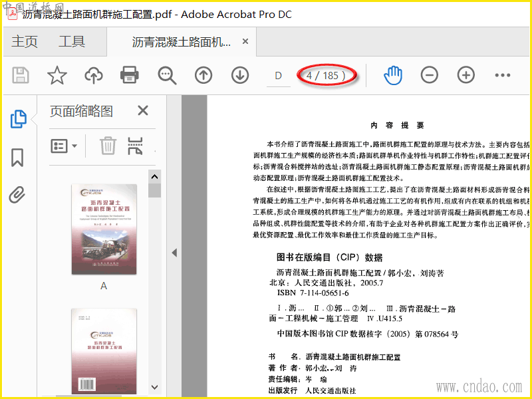Click the page layout icon beside the trash

pos(135,146)
